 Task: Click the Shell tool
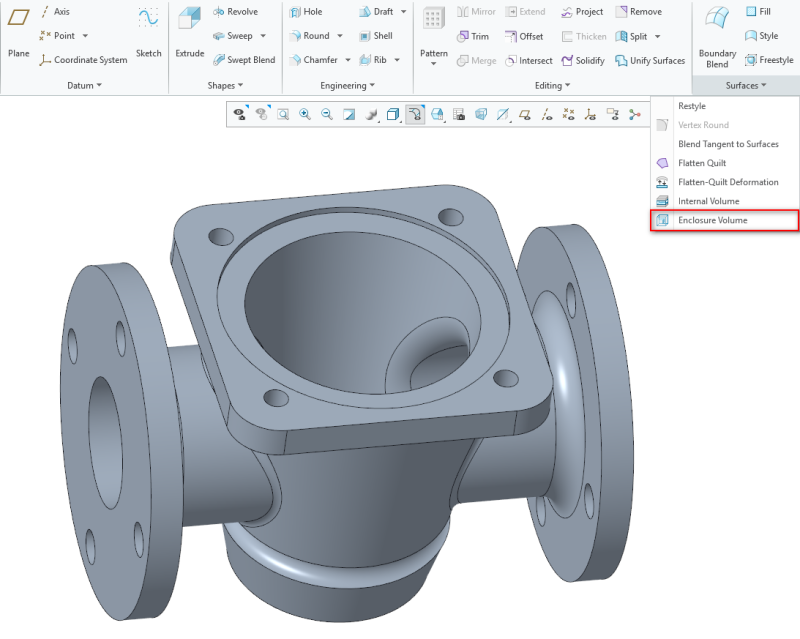(375, 36)
